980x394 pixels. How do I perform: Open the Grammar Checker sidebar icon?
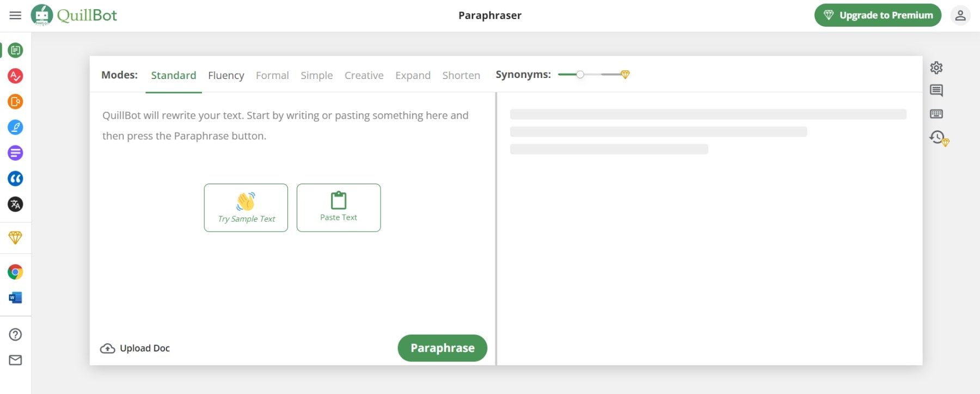(x=15, y=76)
